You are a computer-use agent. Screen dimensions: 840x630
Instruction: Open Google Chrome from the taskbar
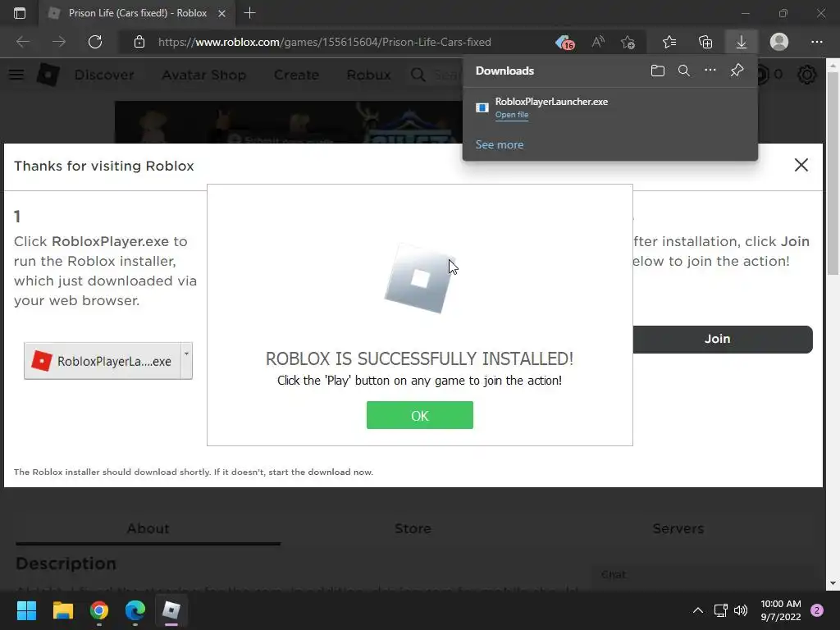click(99, 610)
